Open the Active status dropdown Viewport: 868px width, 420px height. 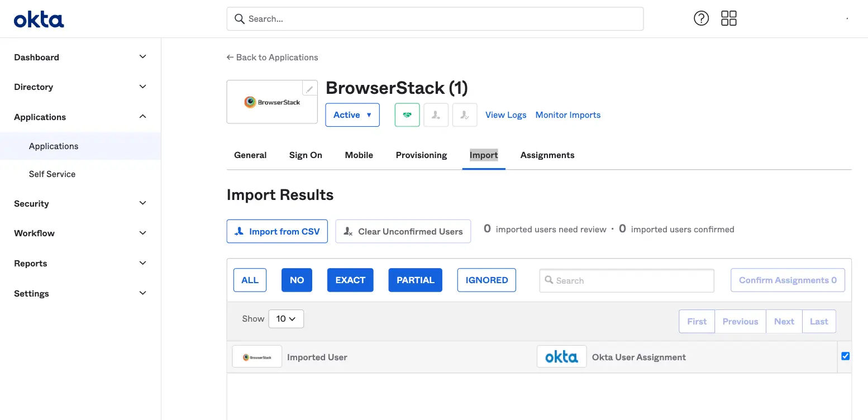click(352, 115)
